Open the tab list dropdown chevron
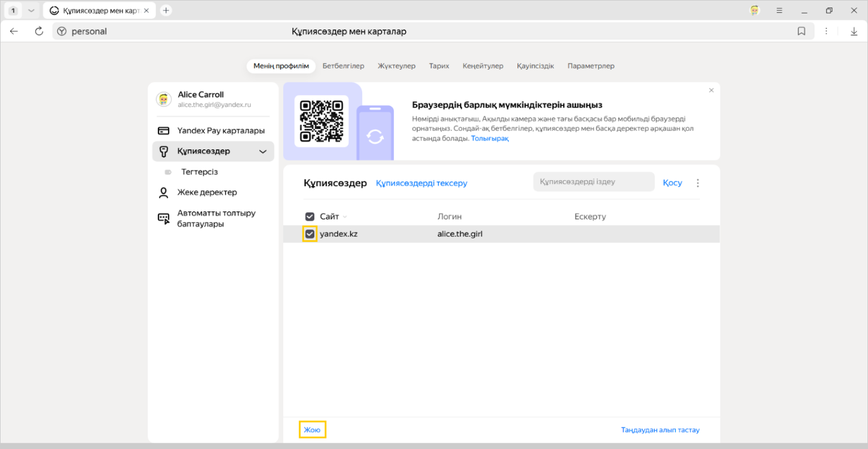The width and height of the screenshot is (868, 449). click(x=32, y=11)
